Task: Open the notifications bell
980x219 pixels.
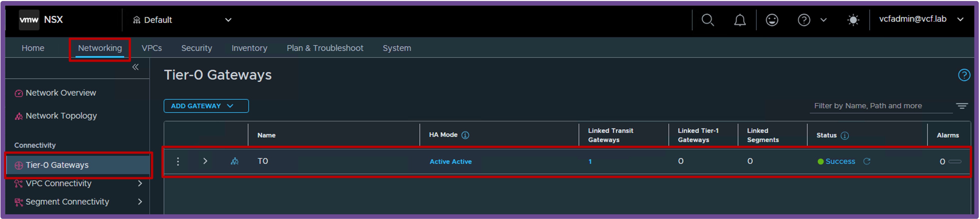Action: (740, 20)
